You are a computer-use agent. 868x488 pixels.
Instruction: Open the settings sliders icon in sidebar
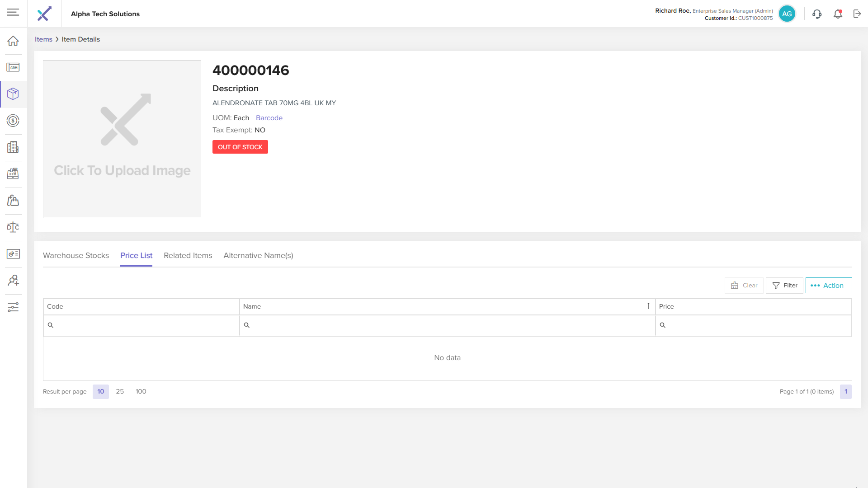(13, 307)
